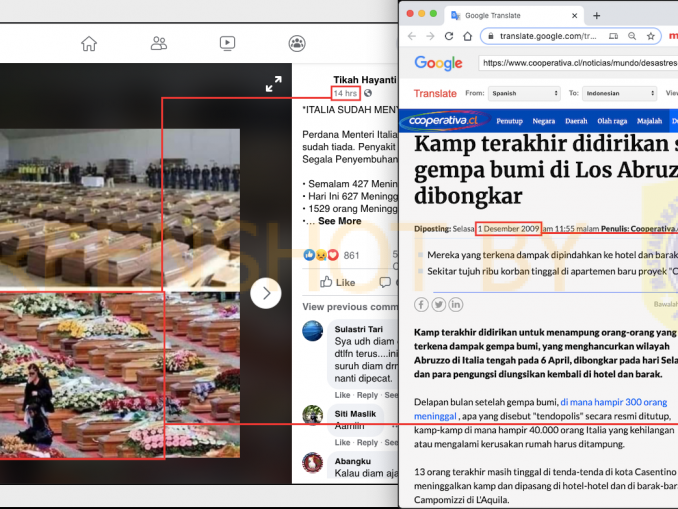The width and height of the screenshot is (678, 509).
Task: Like Siti Maslik's comment
Action: point(342,442)
